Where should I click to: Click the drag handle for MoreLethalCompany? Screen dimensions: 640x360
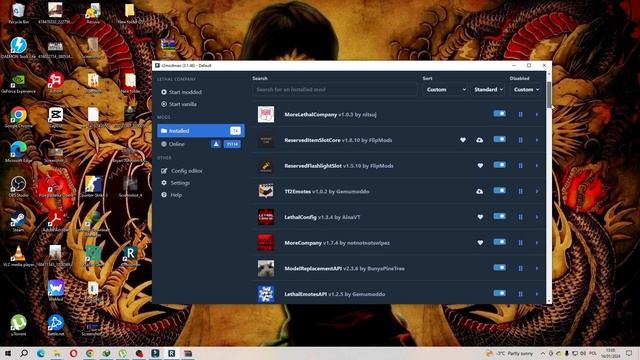click(520, 115)
